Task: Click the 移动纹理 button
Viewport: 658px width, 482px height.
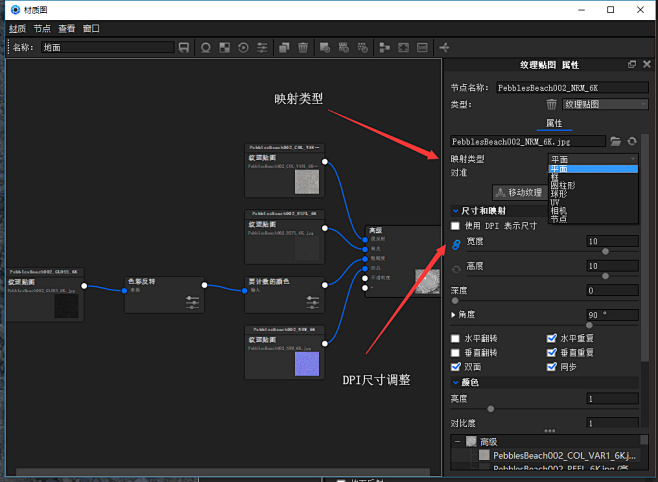Action: [x=519, y=193]
